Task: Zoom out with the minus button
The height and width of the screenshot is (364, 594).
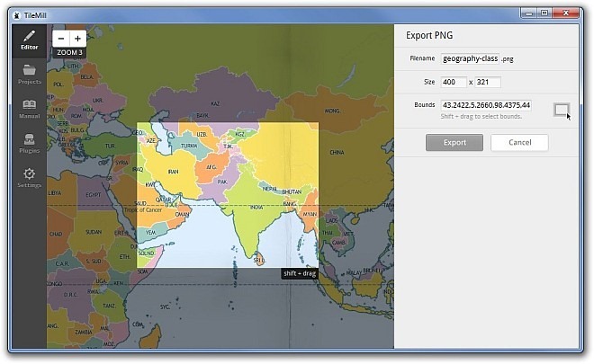Action: (61, 39)
